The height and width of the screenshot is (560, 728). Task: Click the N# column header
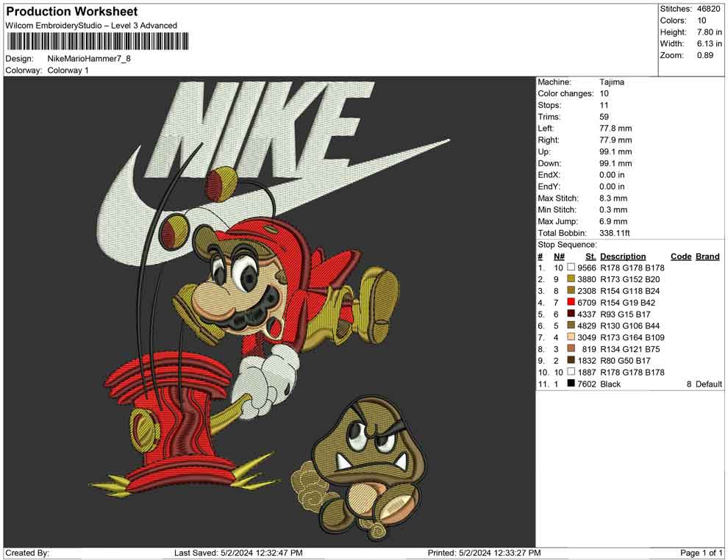click(559, 256)
